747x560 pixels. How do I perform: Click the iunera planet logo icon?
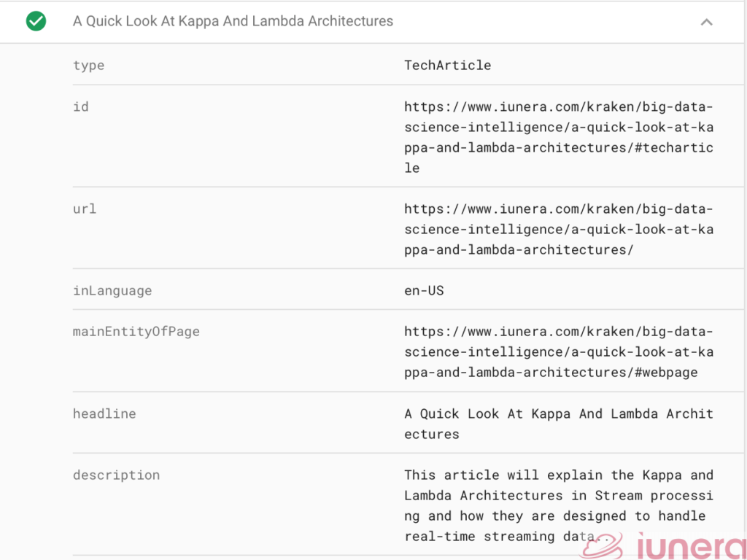click(603, 545)
